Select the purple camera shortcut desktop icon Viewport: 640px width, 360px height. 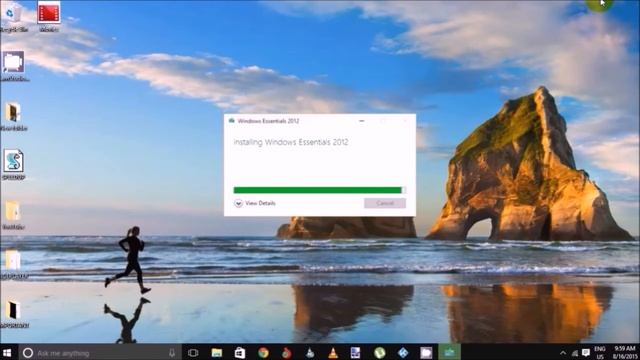[x=13, y=66]
